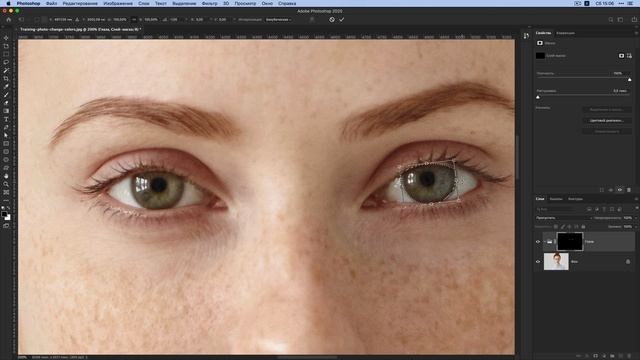Select the Brush tool

point(6,95)
